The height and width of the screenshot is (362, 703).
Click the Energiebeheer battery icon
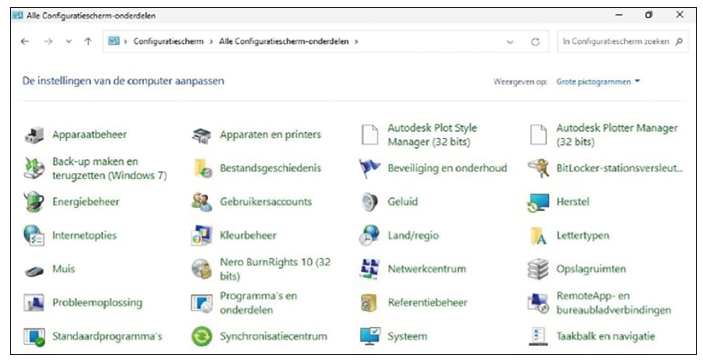[x=34, y=202]
